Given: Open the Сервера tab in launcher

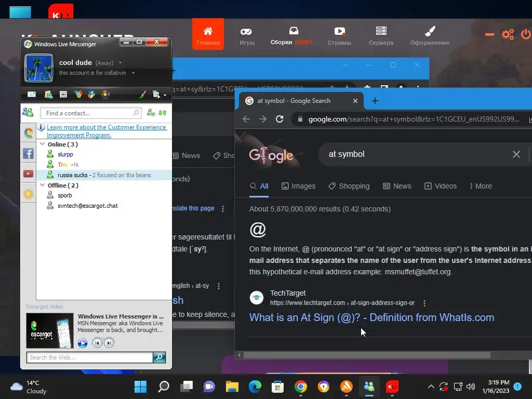Looking at the screenshot, I should tap(381, 36).
